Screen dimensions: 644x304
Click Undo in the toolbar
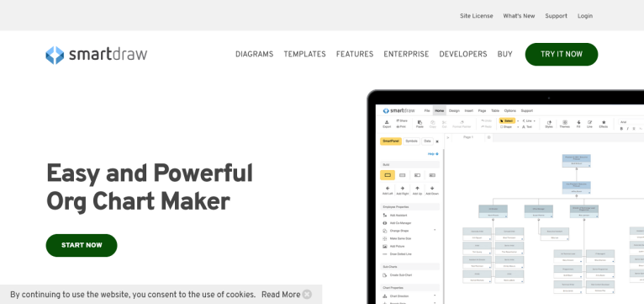click(486, 121)
